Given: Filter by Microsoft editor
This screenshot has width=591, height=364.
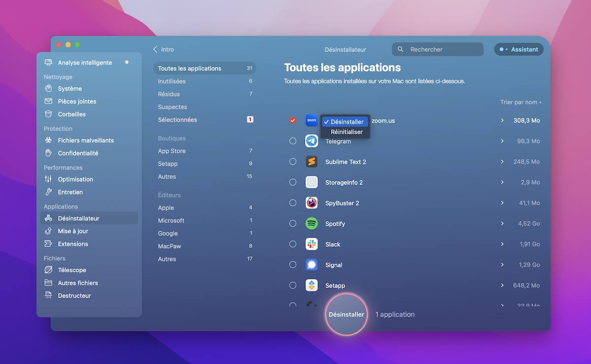Looking at the screenshot, I should (x=204, y=220).
